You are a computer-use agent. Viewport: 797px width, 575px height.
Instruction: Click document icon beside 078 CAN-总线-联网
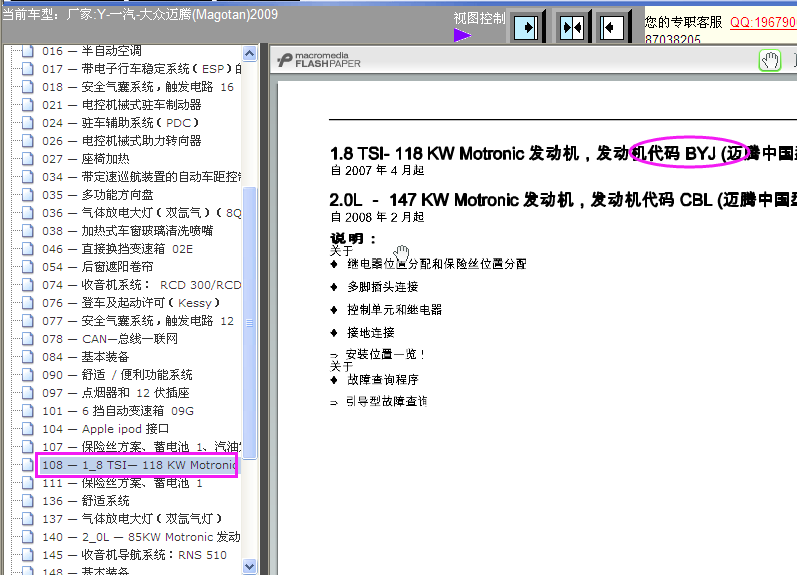tap(28, 339)
